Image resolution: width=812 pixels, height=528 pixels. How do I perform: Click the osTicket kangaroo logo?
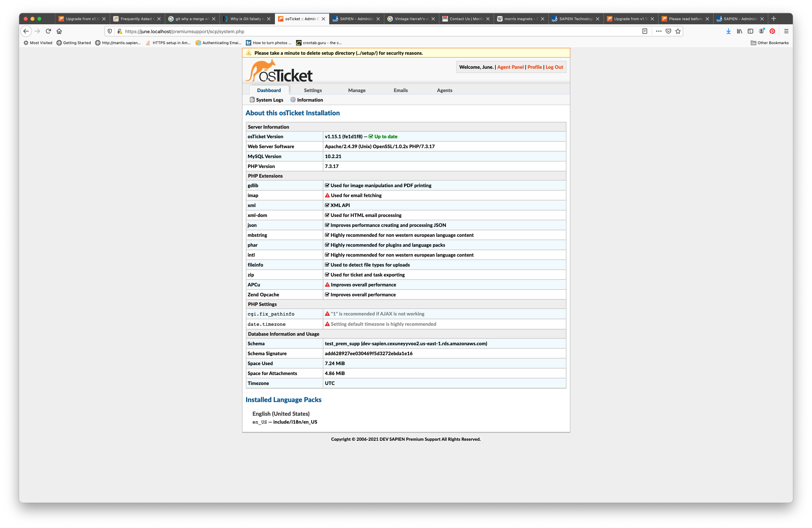pyautogui.click(x=279, y=71)
